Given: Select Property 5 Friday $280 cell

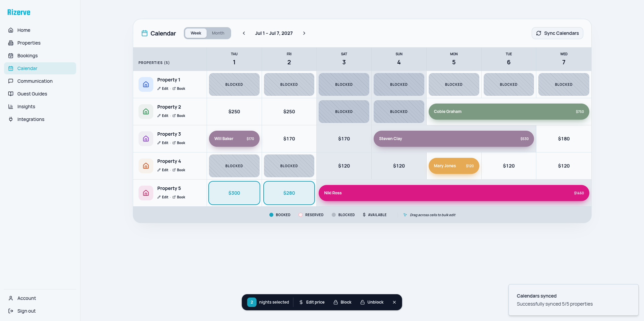Looking at the screenshot, I should pos(289,193).
